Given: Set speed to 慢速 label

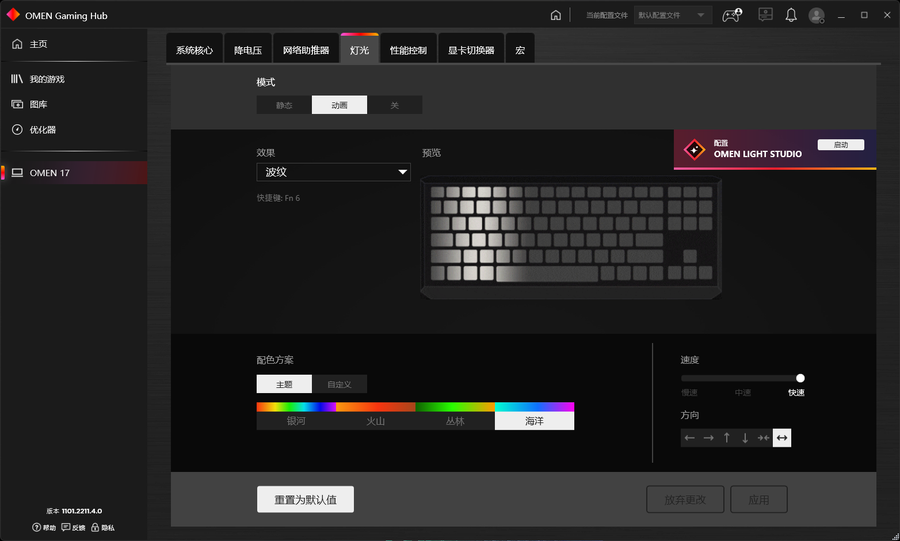Looking at the screenshot, I should [x=689, y=393].
